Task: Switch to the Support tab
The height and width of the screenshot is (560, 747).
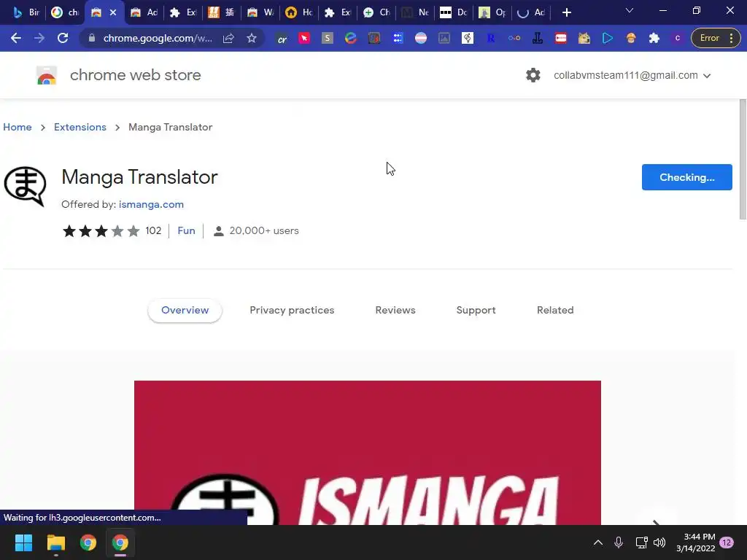Action: [476, 310]
